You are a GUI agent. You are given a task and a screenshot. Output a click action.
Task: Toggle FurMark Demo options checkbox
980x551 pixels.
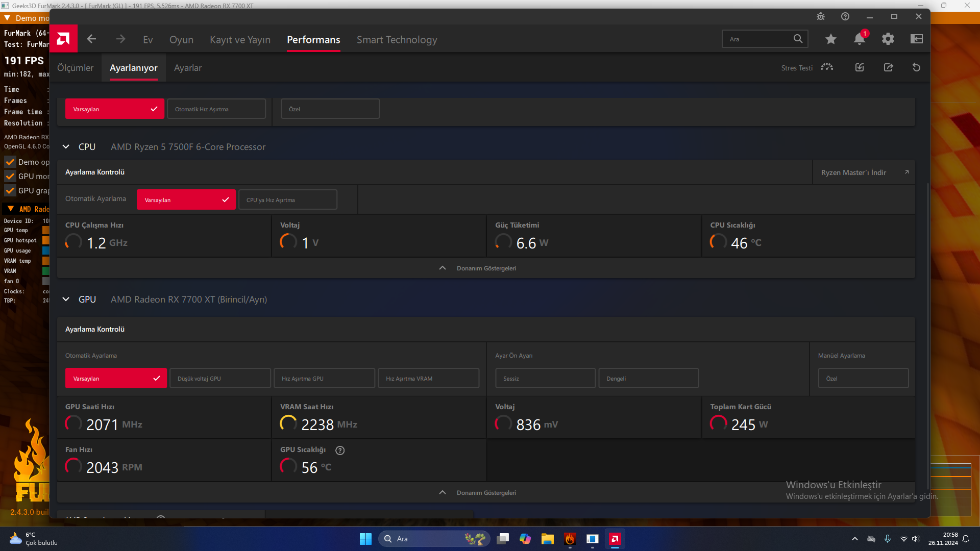(x=10, y=162)
